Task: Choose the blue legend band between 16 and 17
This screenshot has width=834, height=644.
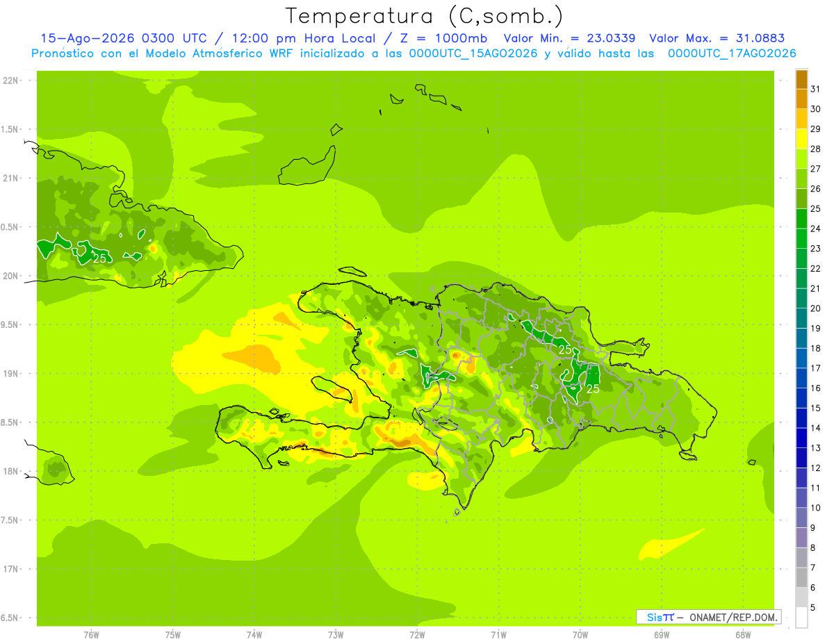Action: pos(801,378)
